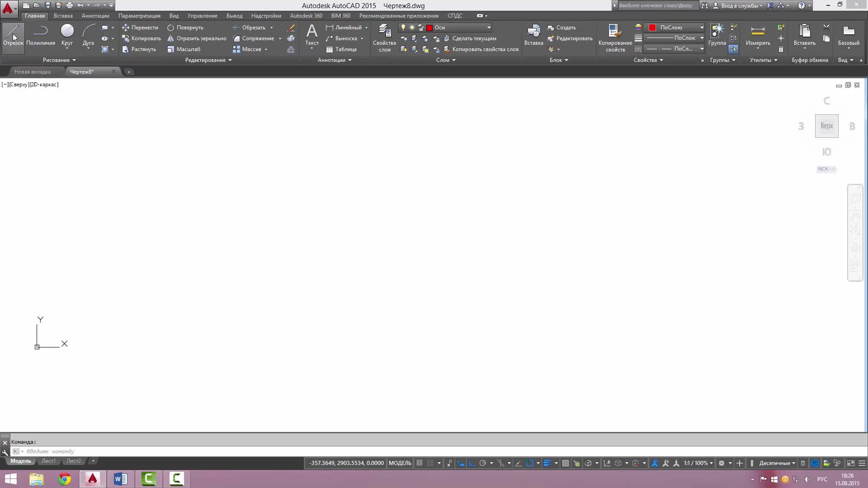Toggle lineweight display in status bar
This screenshot has width=868, height=488.
click(547, 463)
